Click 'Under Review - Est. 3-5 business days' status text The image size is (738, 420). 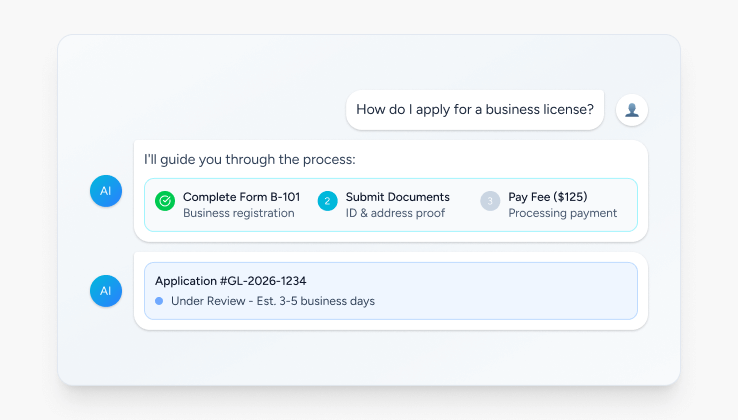272,301
